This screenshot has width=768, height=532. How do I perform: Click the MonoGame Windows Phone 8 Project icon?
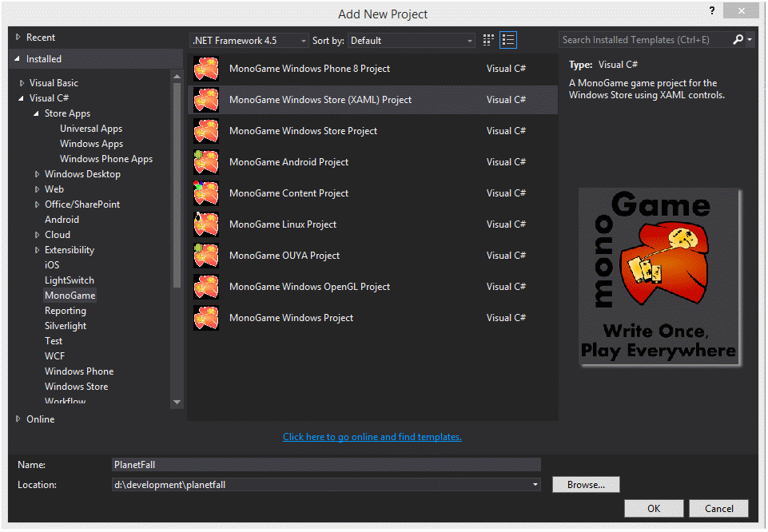206,69
